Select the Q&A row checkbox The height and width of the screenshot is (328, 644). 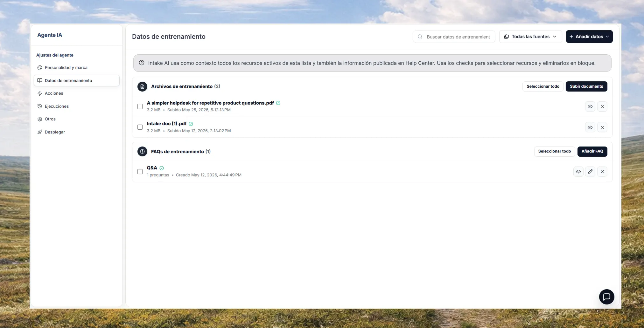point(140,172)
